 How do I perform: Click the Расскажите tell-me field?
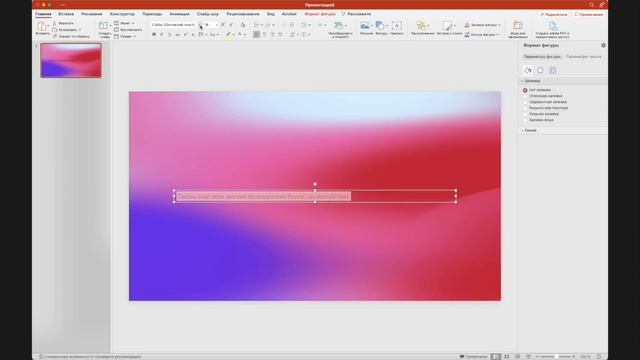[x=356, y=14]
